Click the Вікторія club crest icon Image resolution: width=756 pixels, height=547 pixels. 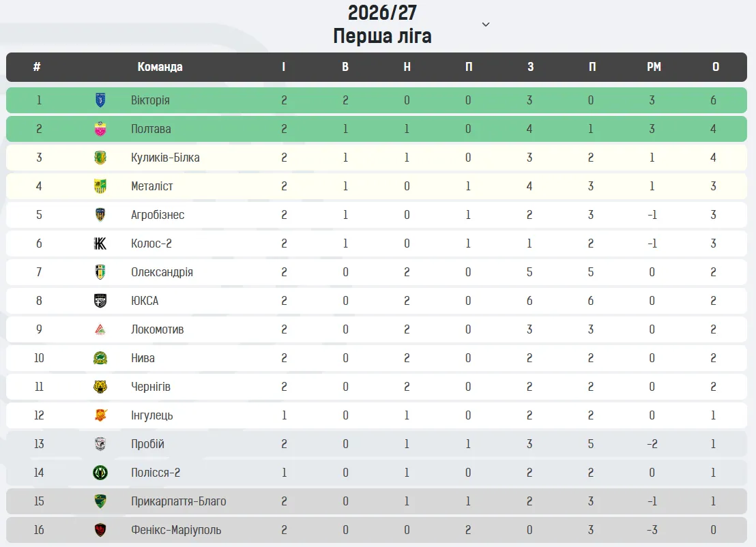point(100,100)
